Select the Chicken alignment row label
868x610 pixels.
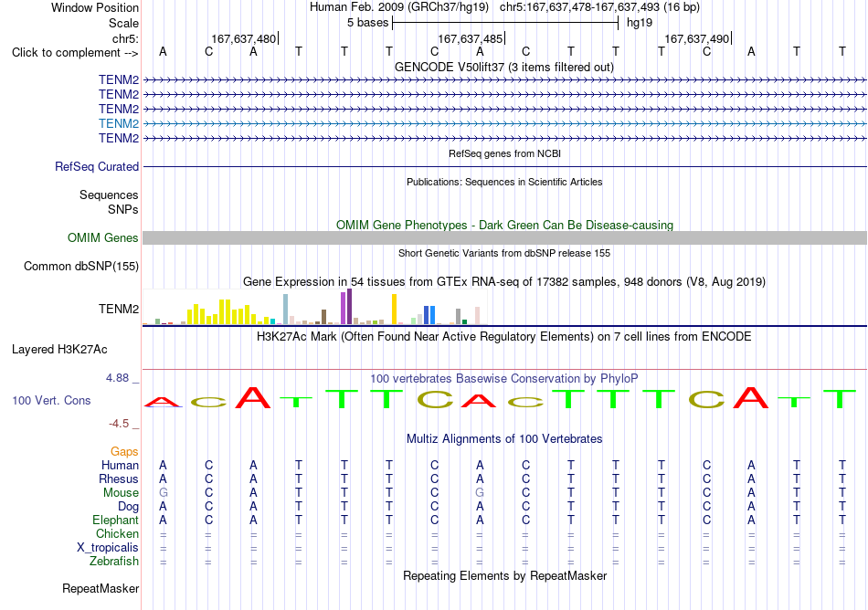(x=117, y=533)
